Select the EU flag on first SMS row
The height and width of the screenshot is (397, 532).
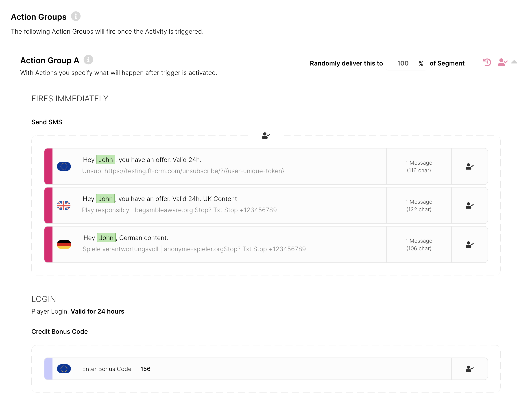64,166
